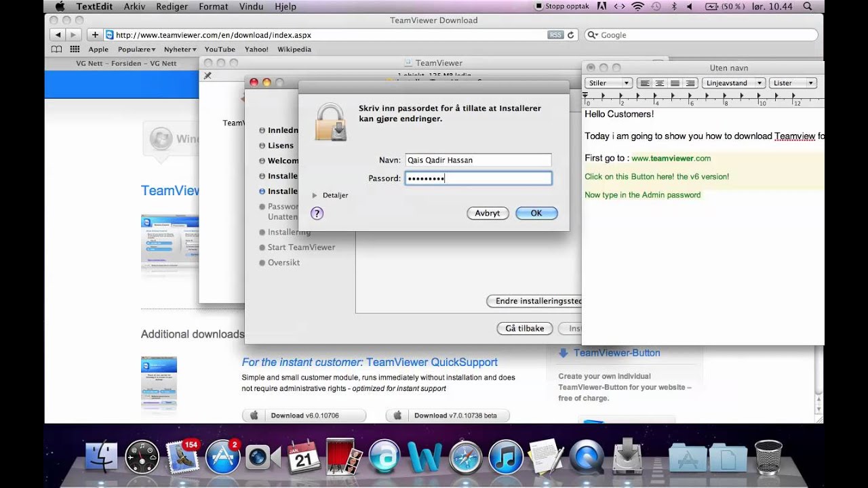The image size is (868, 488).
Task: Open the Stiler dropdown in TextEdit
Action: coord(608,83)
